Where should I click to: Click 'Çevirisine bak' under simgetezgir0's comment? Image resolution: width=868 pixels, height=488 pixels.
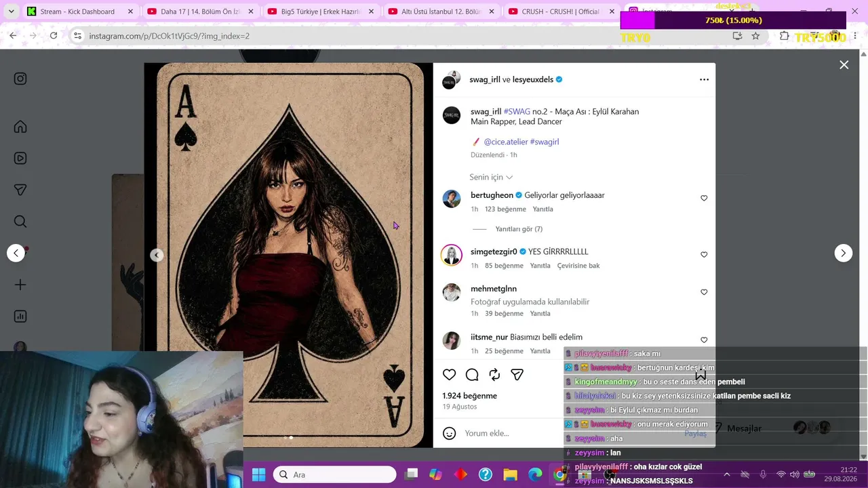[x=578, y=266]
